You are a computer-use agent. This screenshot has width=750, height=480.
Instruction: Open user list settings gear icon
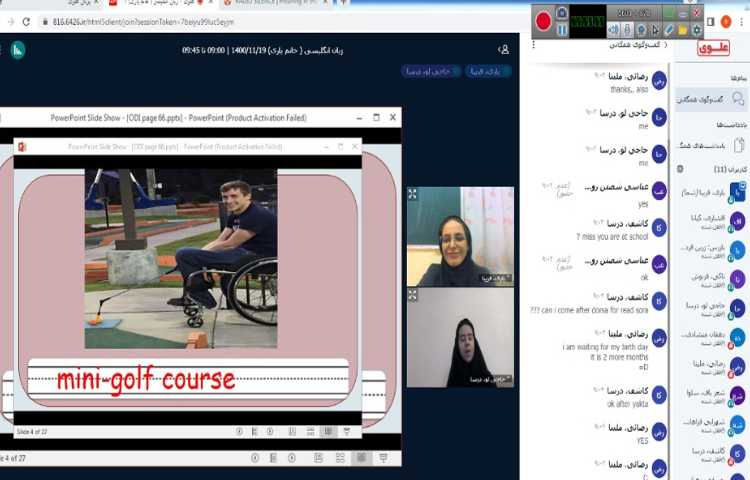pyautogui.click(x=680, y=169)
